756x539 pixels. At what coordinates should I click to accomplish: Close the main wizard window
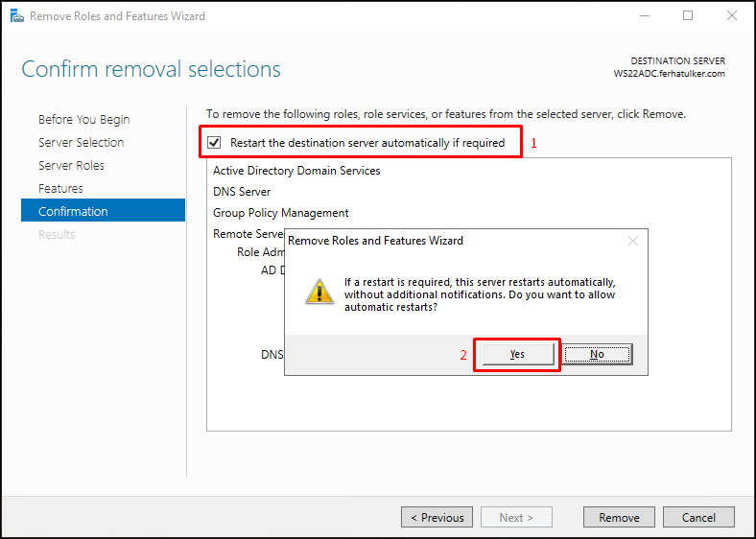click(x=732, y=16)
